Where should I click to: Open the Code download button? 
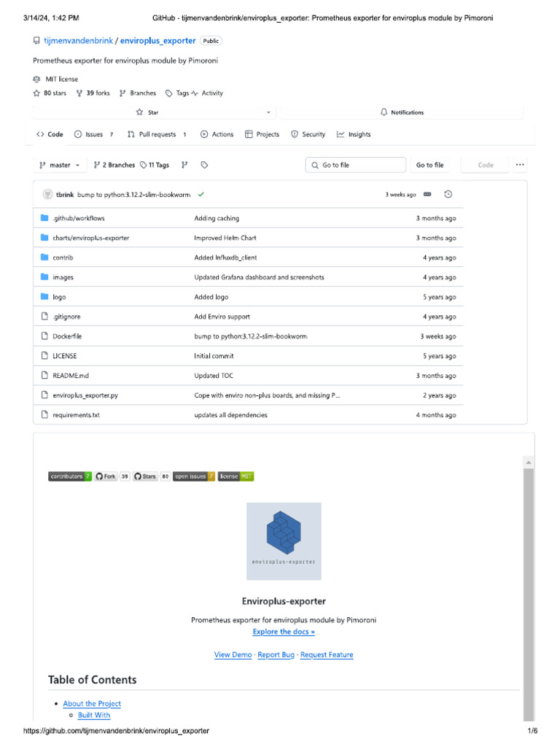click(x=485, y=165)
